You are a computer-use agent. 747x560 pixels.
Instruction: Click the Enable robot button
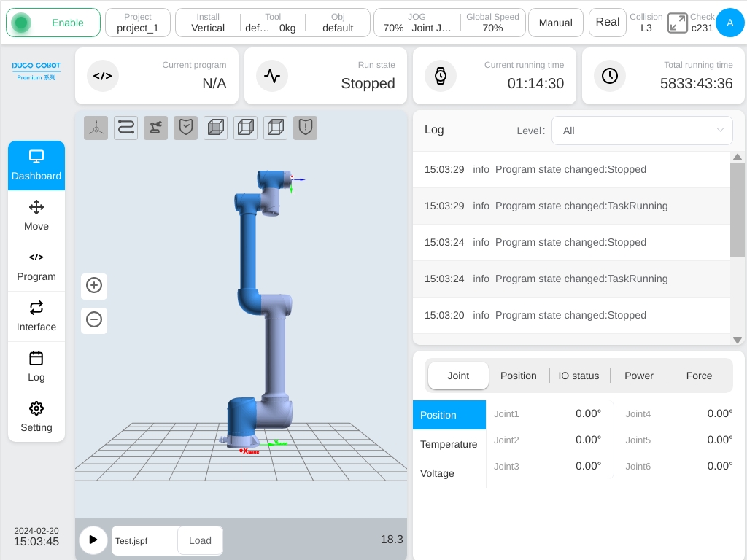click(x=53, y=23)
